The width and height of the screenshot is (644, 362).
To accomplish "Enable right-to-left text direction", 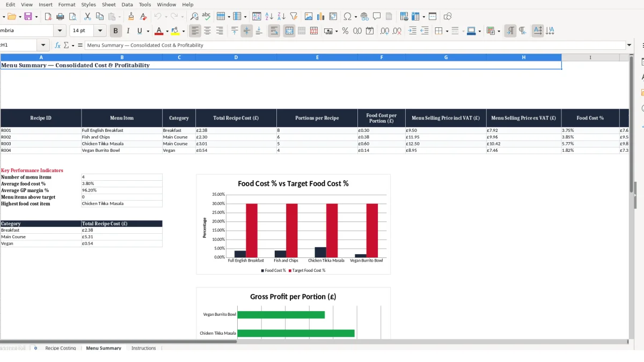I will (522, 31).
